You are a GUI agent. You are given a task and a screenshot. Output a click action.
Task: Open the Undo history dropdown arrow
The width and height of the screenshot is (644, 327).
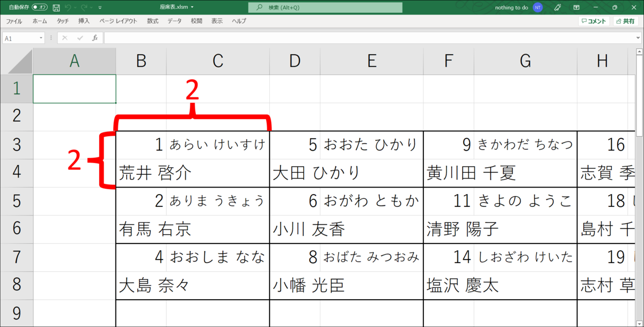click(76, 8)
